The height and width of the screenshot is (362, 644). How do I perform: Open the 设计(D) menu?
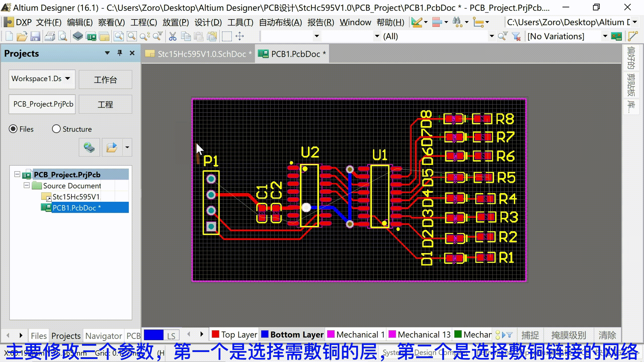pos(208,22)
